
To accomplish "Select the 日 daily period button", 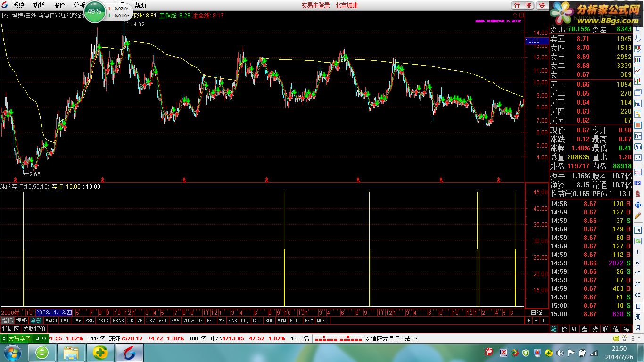I will (638, 306).
